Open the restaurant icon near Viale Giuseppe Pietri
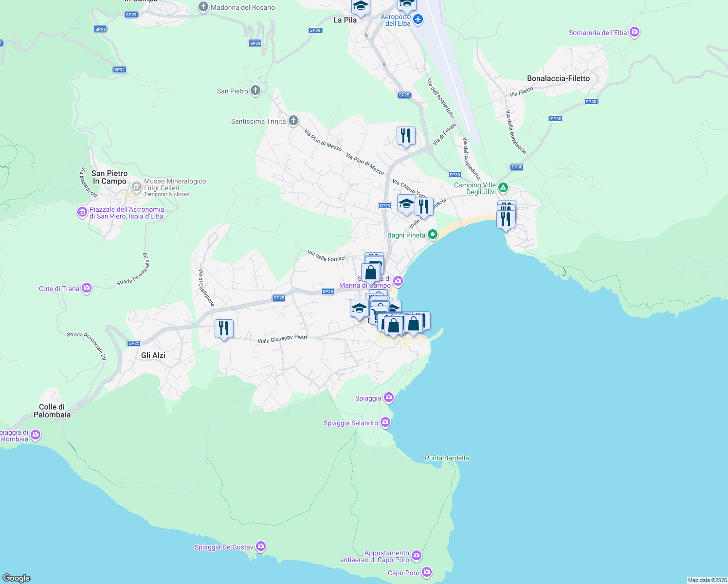This screenshot has width=728, height=584. click(224, 327)
